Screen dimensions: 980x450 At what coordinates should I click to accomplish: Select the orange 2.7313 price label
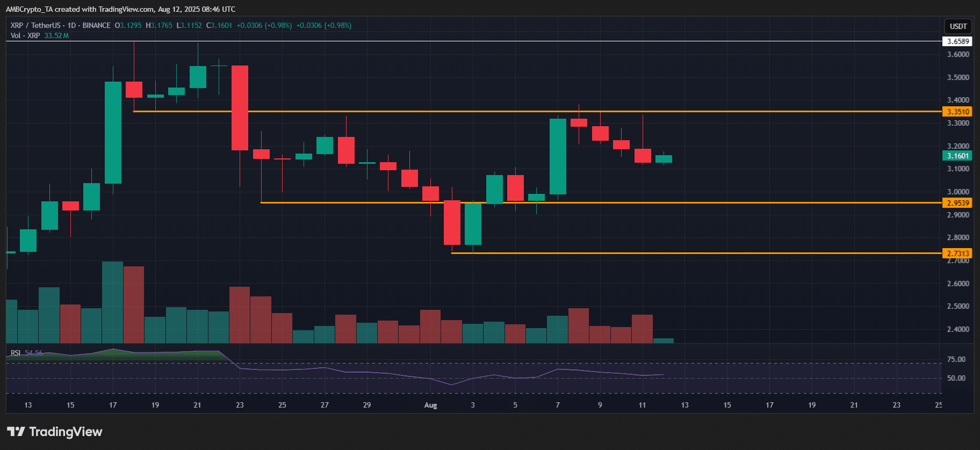[957, 253]
